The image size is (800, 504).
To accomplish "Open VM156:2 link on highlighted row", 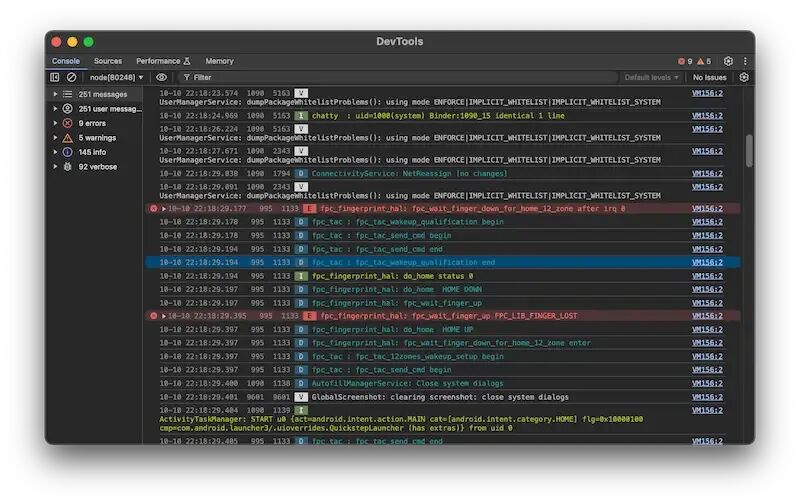I will [x=707, y=262].
